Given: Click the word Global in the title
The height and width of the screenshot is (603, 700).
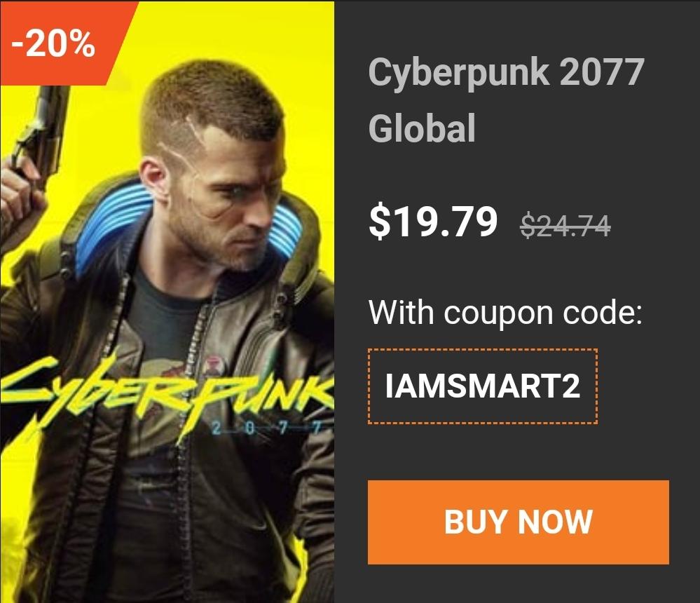Looking at the screenshot, I should point(422,128).
